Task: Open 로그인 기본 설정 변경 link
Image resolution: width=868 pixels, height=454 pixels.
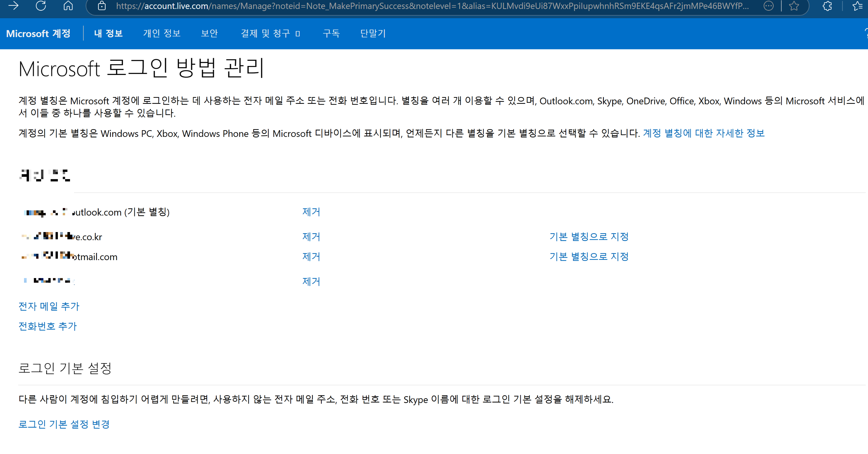Action: (x=64, y=424)
